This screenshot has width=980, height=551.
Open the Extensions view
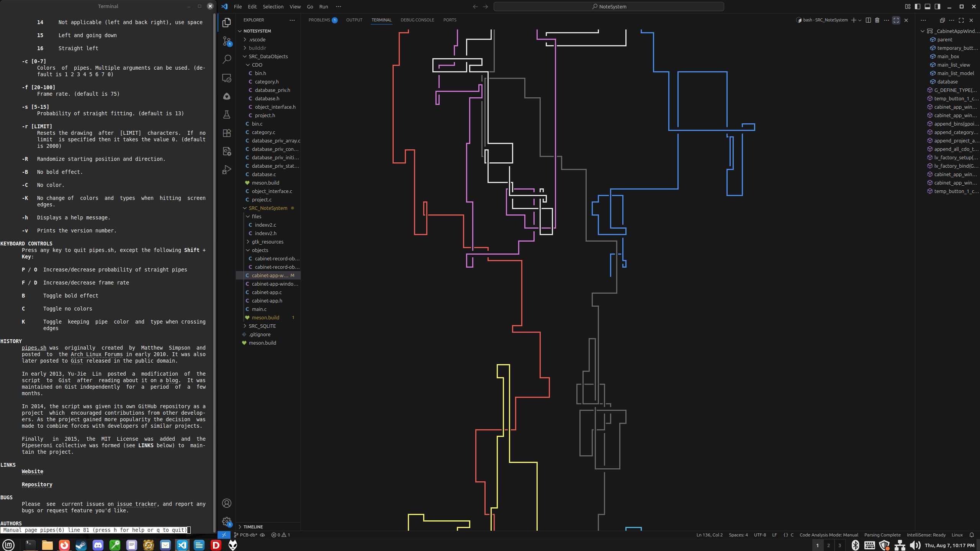(x=227, y=133)
